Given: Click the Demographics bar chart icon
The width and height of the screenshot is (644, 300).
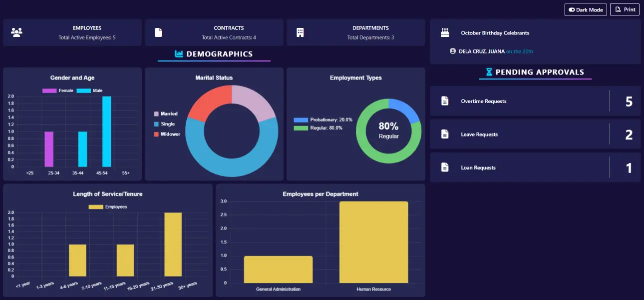Looking at the screenshot, I should point(179,54).
